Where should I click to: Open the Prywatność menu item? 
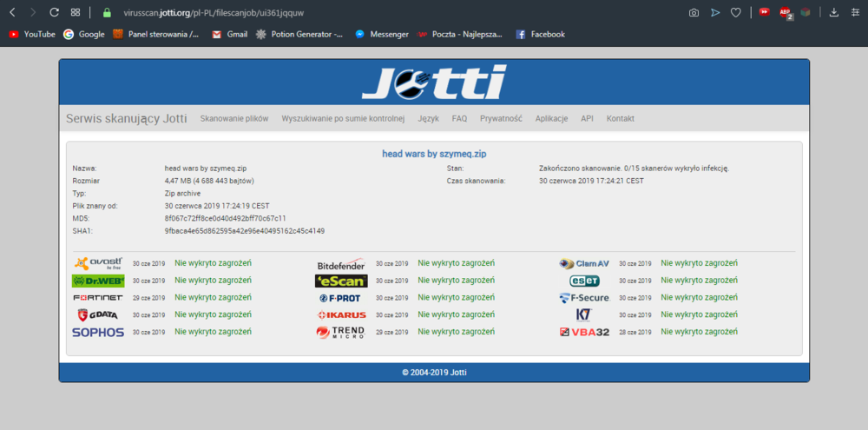[501, 119]
